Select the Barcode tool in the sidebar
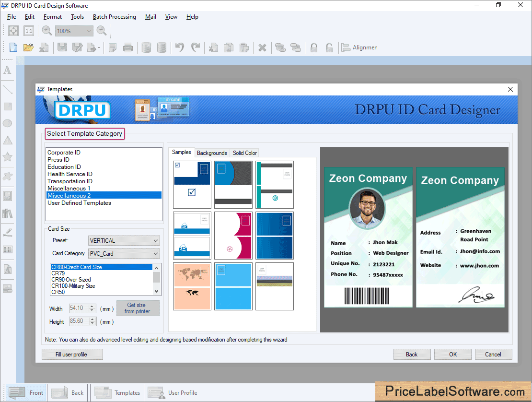This screenshot has width=532, height=402. [x=7, y=249]
